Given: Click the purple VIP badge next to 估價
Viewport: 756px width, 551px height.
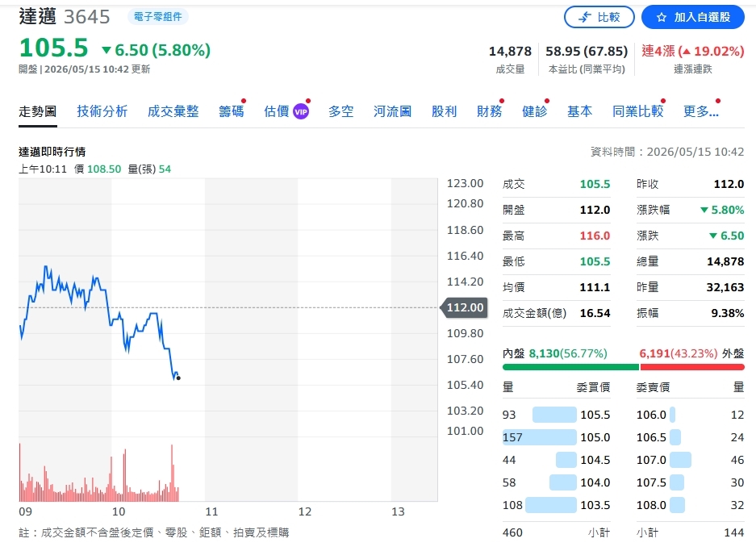Looking at the screenshot, I should point(301,112).
